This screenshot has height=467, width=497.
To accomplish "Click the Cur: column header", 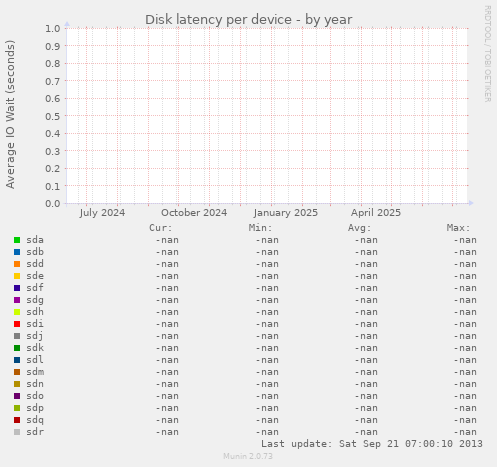I will coord(161,228).
